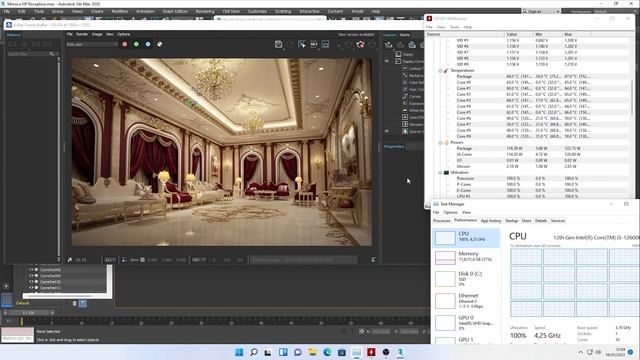Collapse the Powers group in HWMonitor
This screenshot has width=640, height=360.
click(440, 142)
